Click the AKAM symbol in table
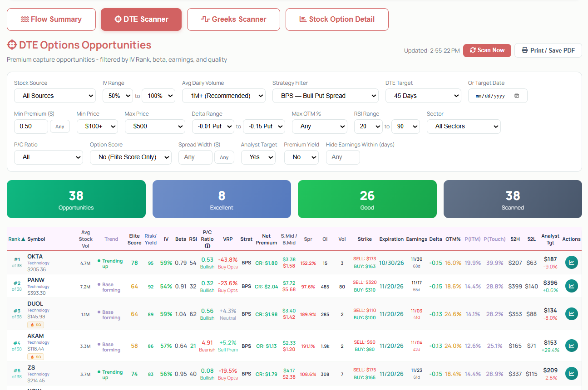The height and width of the screenshot is (390, 588). 36,336
